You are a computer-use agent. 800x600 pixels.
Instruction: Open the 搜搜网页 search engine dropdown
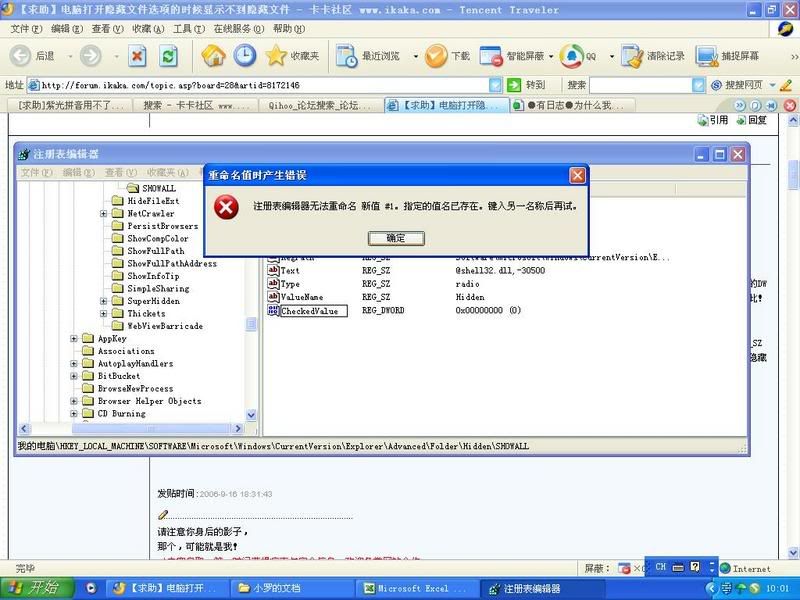pyautogui.click(x=772, y=85)
